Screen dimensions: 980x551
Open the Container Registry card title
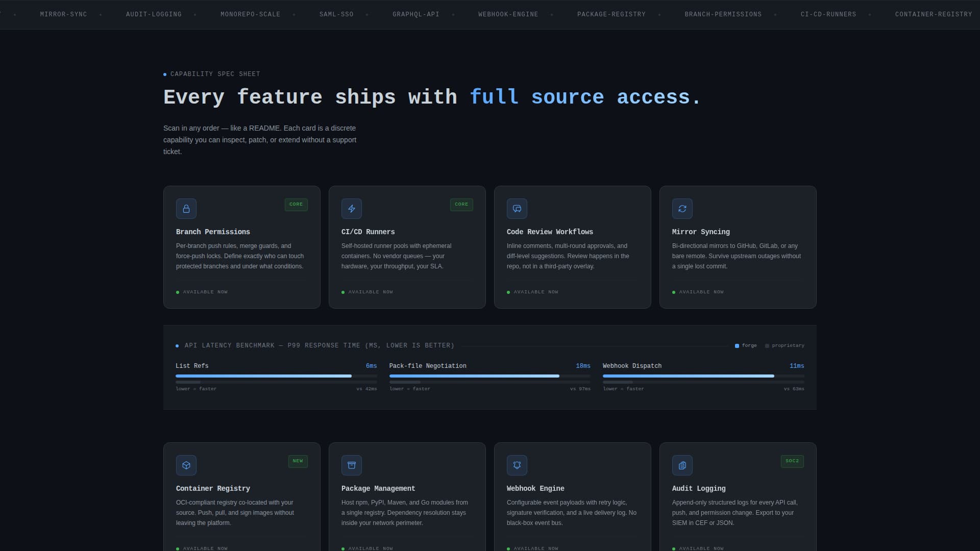coord(213,489)
